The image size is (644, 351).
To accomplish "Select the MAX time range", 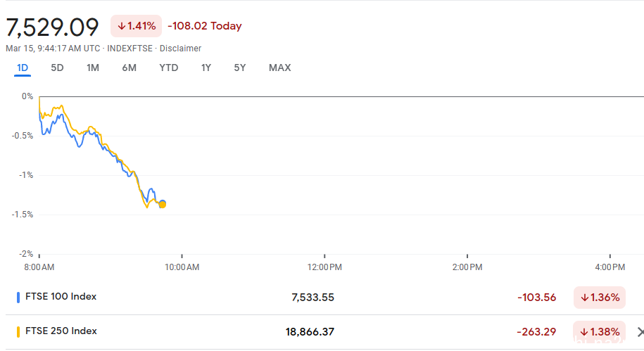I will (x=279, y=68).
